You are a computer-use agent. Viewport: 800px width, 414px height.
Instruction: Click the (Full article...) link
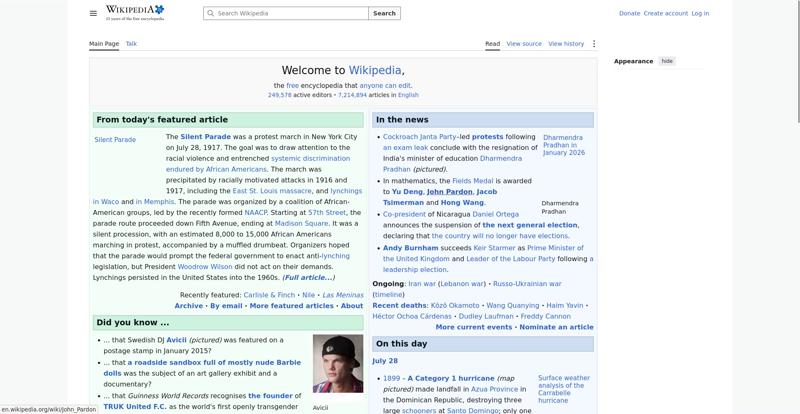point(309,278)
